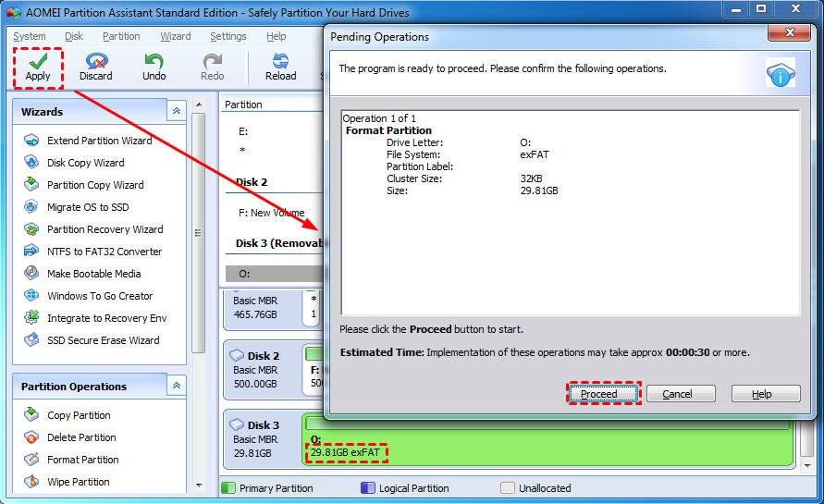Click the Primary Partition green legend swatch
This screenshot has height=504, width=824.
point(228,487)
